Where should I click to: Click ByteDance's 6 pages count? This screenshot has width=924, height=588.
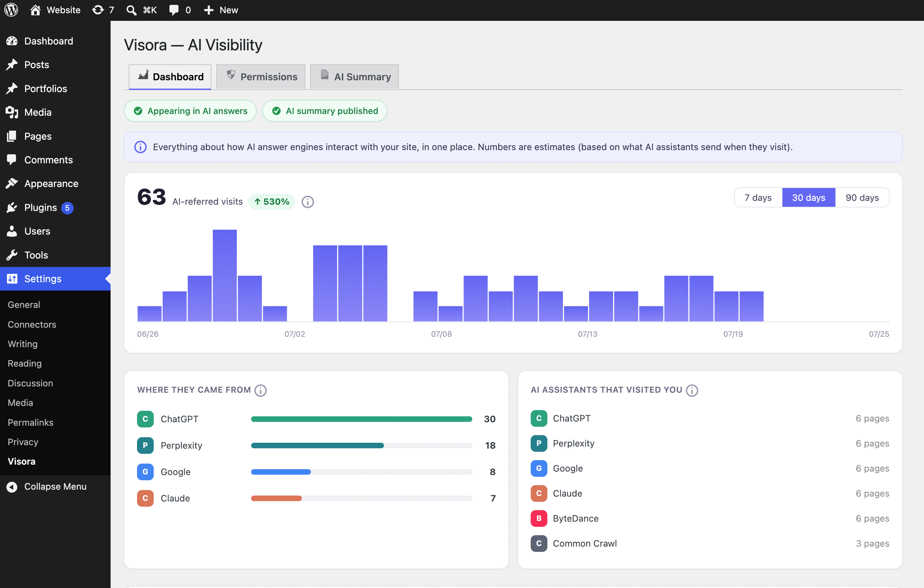click(872, 518)
